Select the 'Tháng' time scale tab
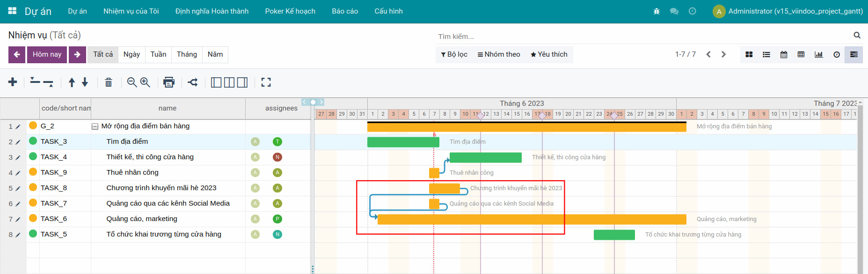 187,55
